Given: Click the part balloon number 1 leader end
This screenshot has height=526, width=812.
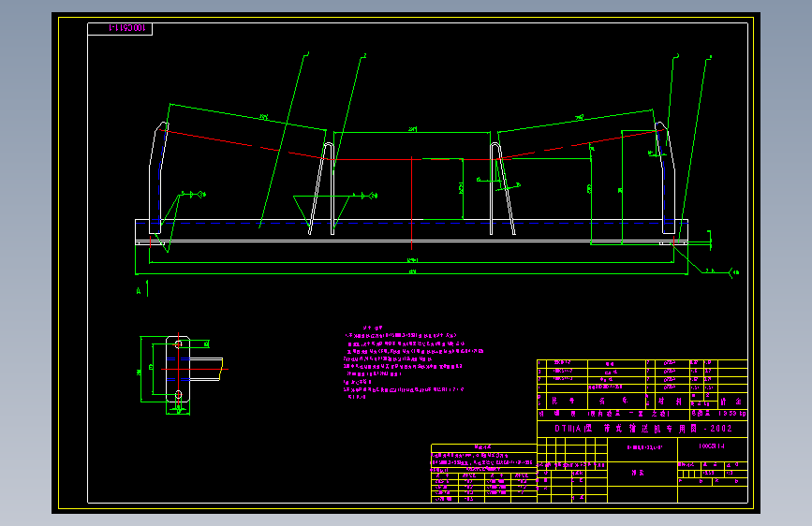Looking at the screenshot, I should pos(306,53).
